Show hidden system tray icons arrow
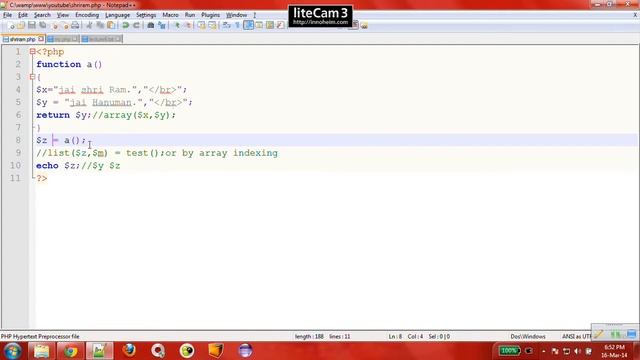 544,351
